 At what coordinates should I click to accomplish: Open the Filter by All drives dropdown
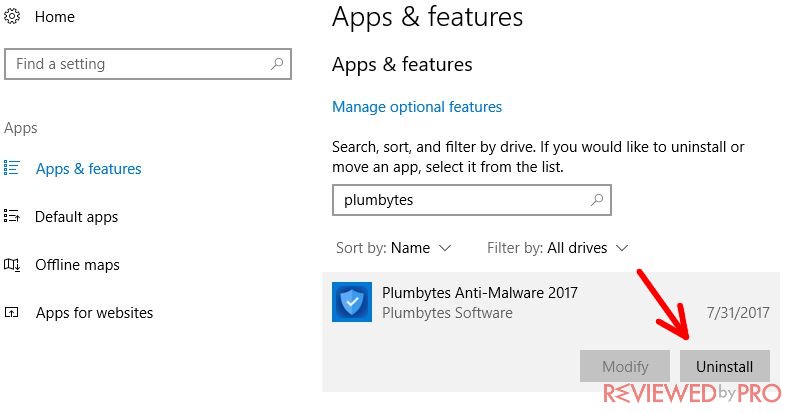tap(558, 247)
